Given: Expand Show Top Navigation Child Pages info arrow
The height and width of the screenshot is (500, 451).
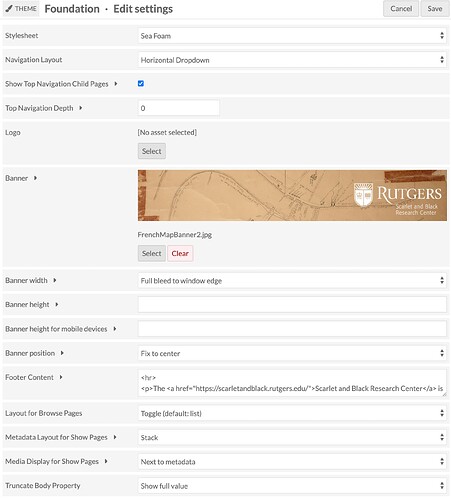Looking at the screenshot, I should [116, 84].
